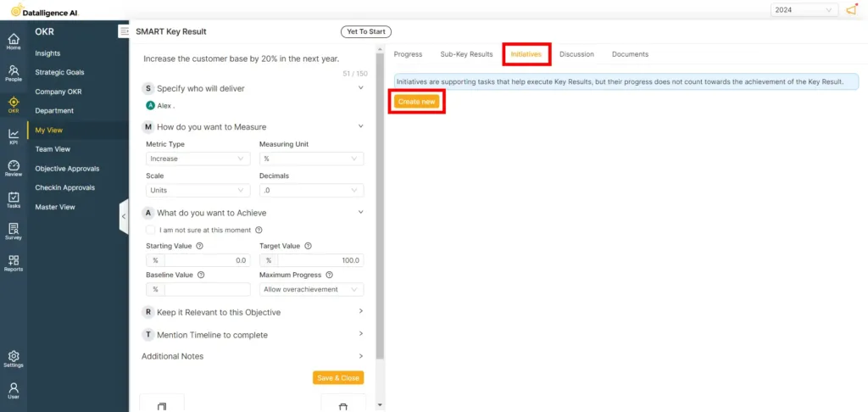
Task: Open the Settings gear icon
Action: pyautogui.click(x=14, y=359)
